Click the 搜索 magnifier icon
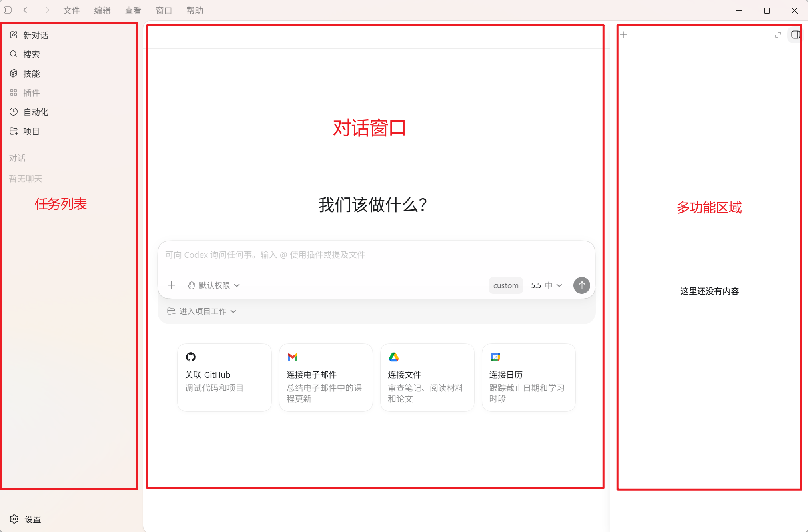Screen dimensions: 808x532 pyautogui.click(x=14, y=54)
